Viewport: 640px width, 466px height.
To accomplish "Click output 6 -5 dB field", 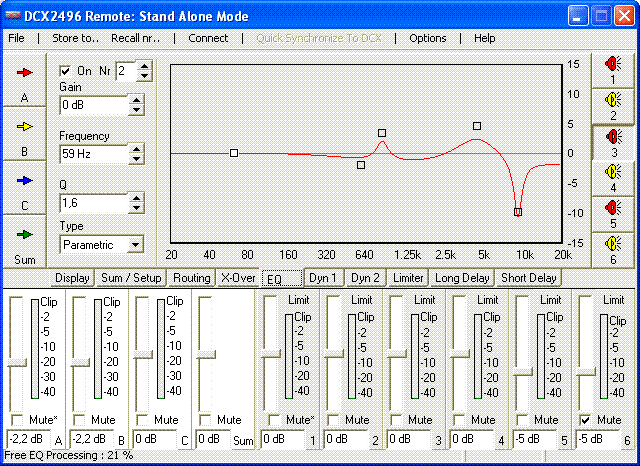I will tap(599, 439).
